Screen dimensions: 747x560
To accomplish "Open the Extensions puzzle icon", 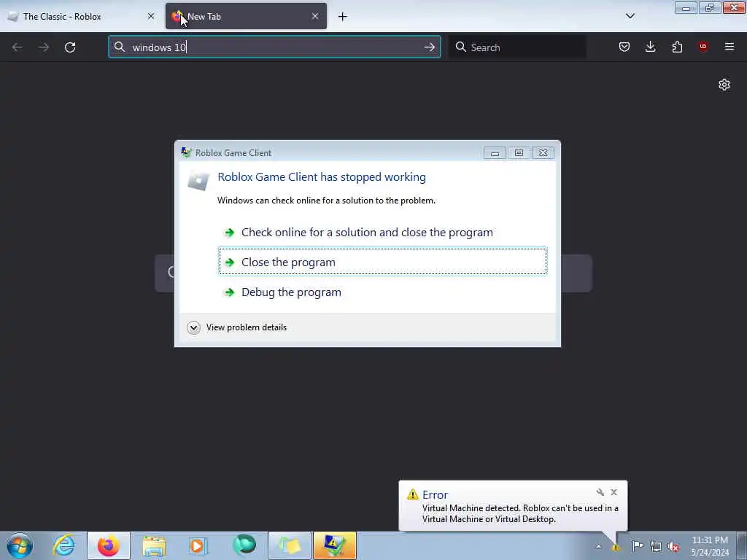I will coord(677,47).
